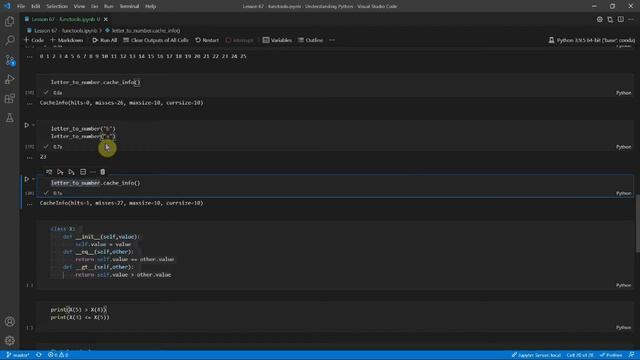
Task: Open notebook toolbar overflow ellipsis
Action: tap(332, 40)
